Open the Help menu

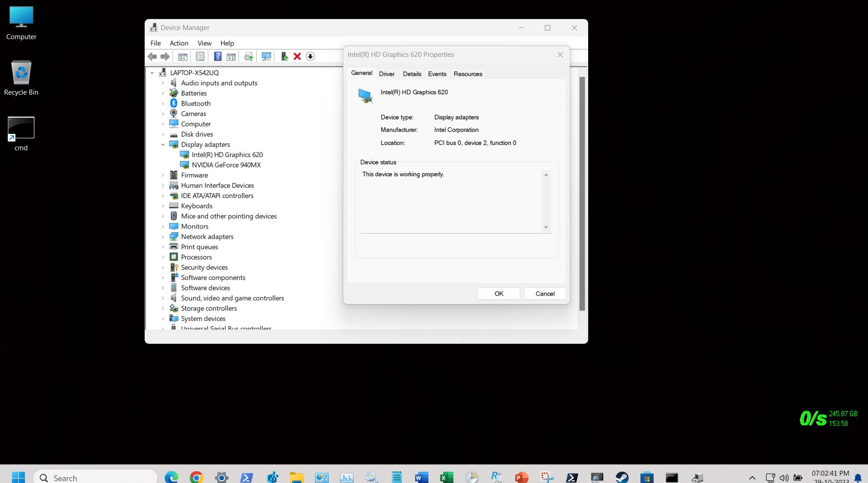[x=227, y=43]
